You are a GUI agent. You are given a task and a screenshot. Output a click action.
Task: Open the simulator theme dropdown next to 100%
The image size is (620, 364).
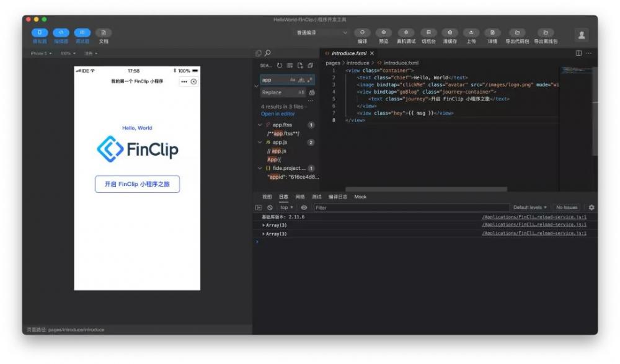91,53
